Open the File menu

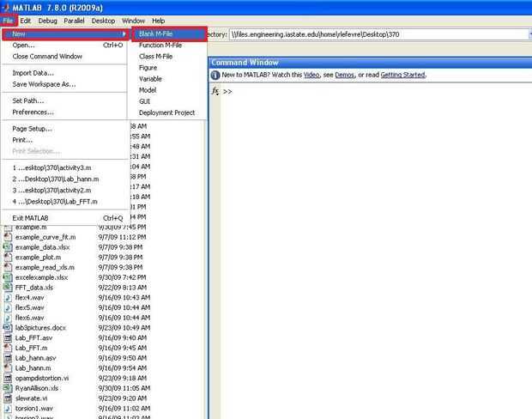pyautogui.click(x=8, y=21)
